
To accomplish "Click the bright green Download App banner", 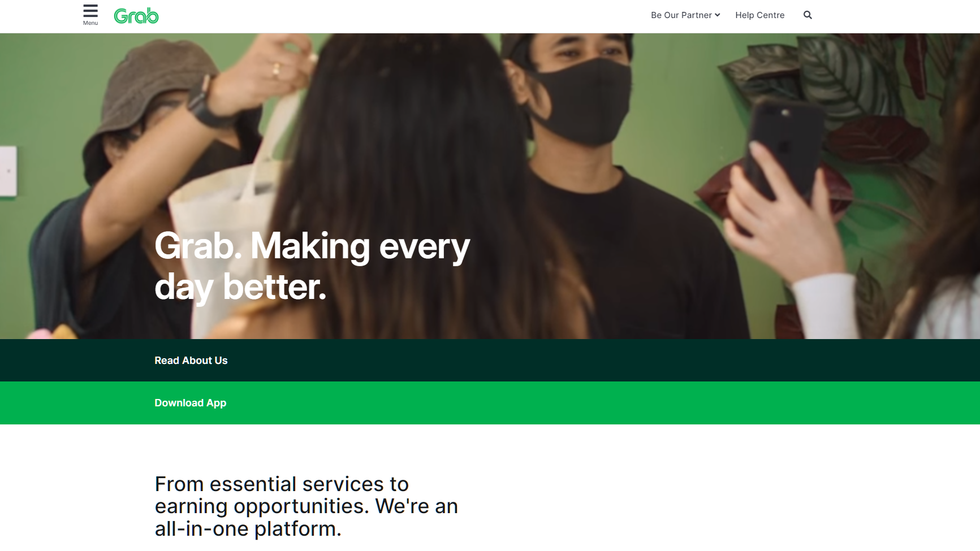I will click(x=490, y=403).
